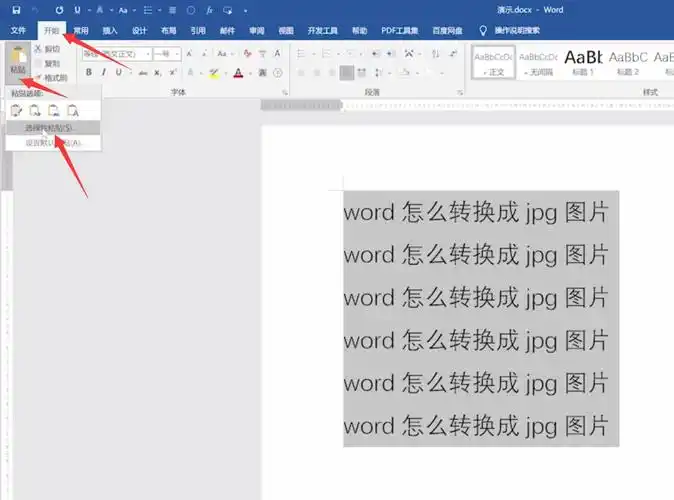Click the Save icon in the quick access toolbar
Viewport: 674px width, 500px height.
tap(16, 10)
